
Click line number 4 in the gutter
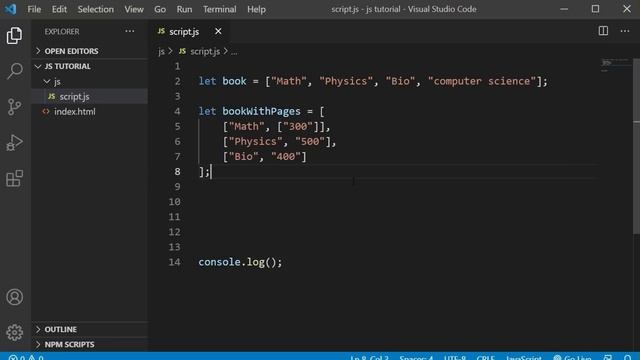[177, 111]
